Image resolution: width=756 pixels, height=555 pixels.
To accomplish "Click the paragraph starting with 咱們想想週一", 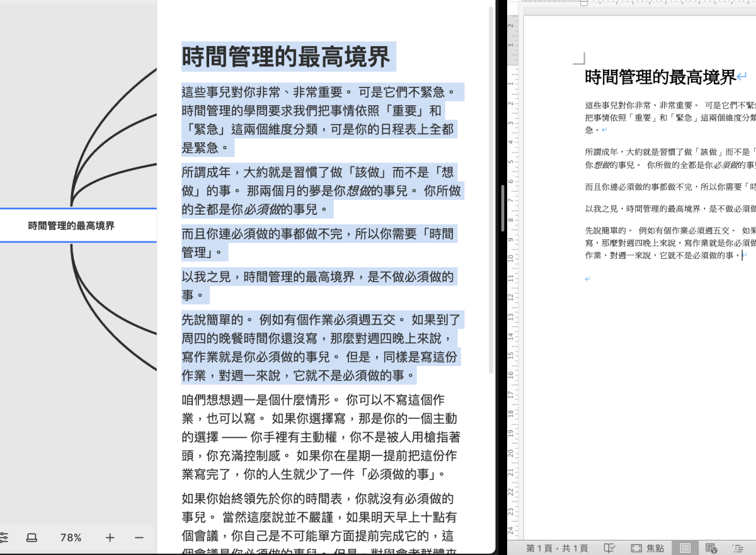I will coord(319,437).
